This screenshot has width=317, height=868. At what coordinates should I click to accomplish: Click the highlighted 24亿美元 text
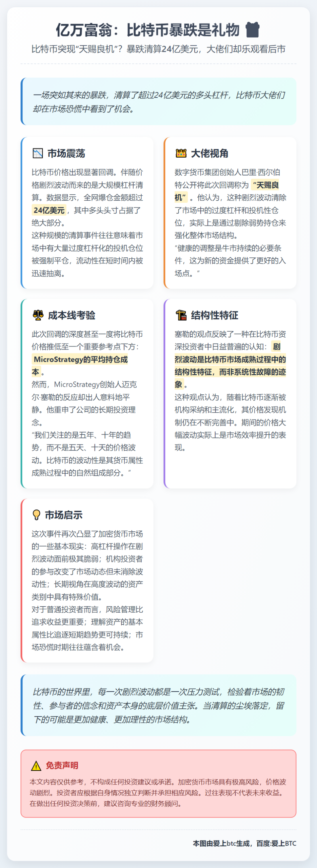[49, 210]
